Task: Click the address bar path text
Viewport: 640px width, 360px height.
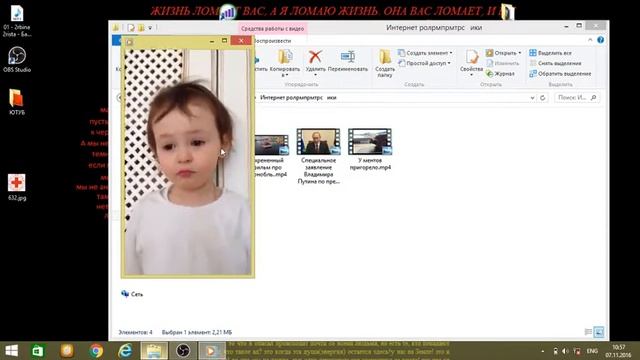Action: tap(298, 98)
